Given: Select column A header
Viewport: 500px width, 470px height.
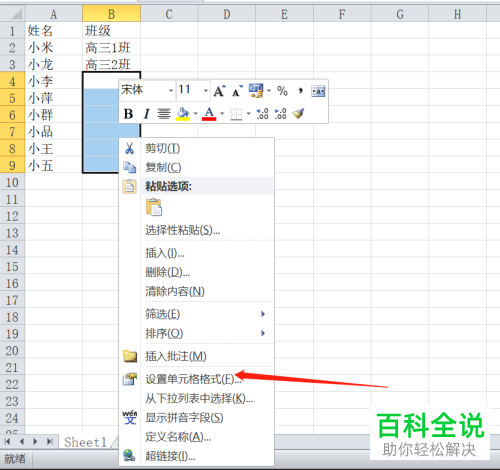Looking at the screenshot, I should [54, 14].
